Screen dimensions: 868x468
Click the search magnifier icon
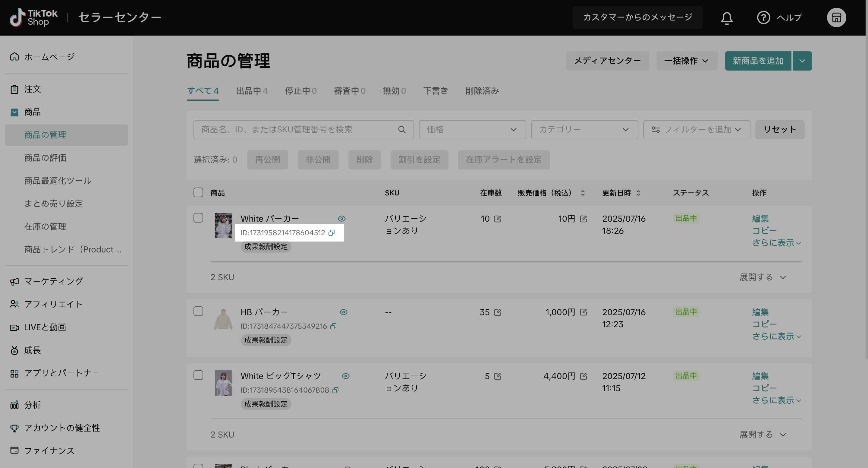point(402,129)
